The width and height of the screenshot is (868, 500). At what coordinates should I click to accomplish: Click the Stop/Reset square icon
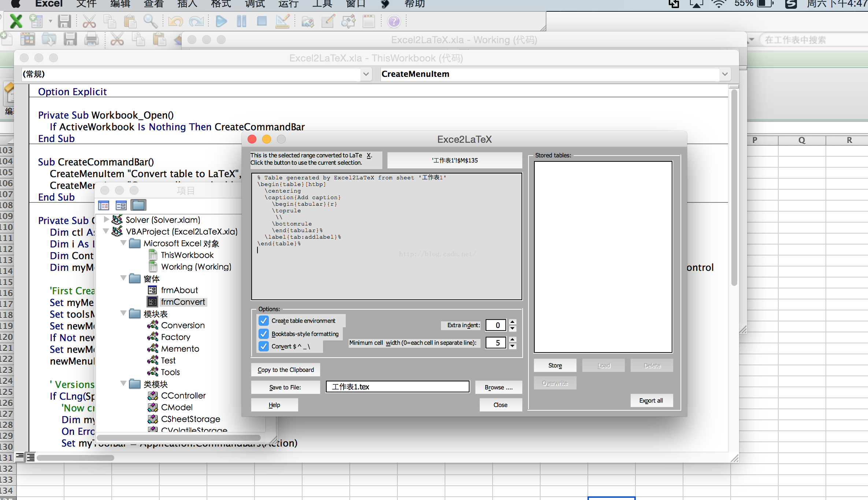261,21
